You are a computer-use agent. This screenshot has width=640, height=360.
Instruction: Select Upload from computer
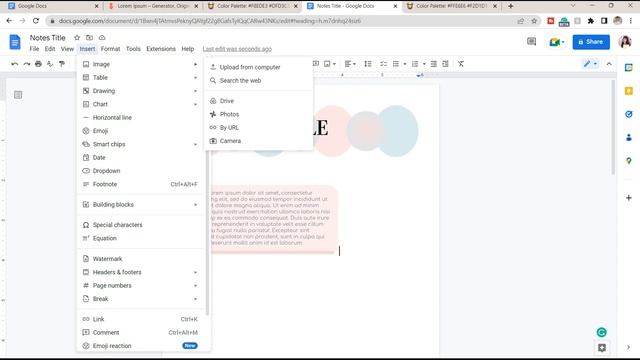[x=258, y=67]
